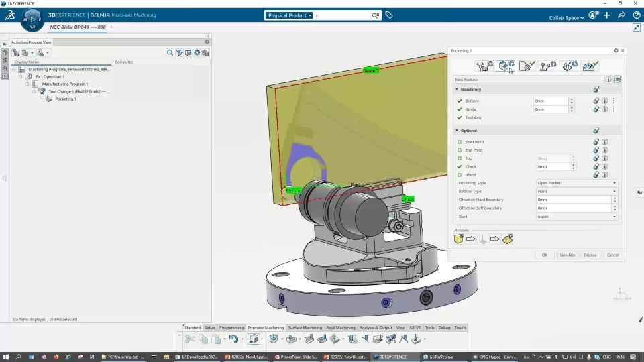Toggle the Bottom green checkmark
The image size is (644, 362).
tap(460, 101)
